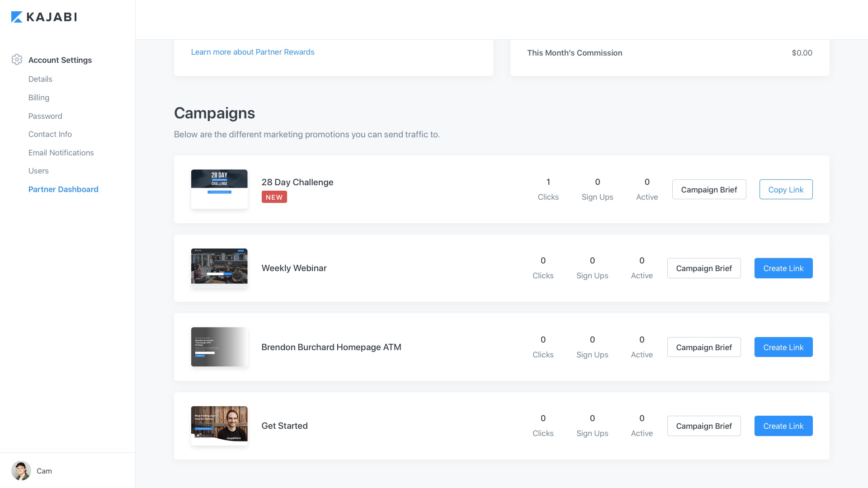Open the Weekly Webinar thumbnail
Image resolution: width=868 pixels, height=488 pixels.
(x=219, y=267)
